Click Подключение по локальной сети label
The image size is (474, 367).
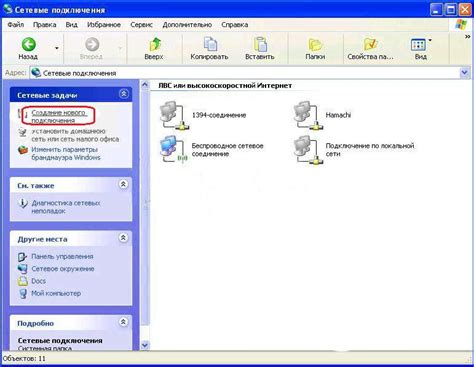click(370, 150)
